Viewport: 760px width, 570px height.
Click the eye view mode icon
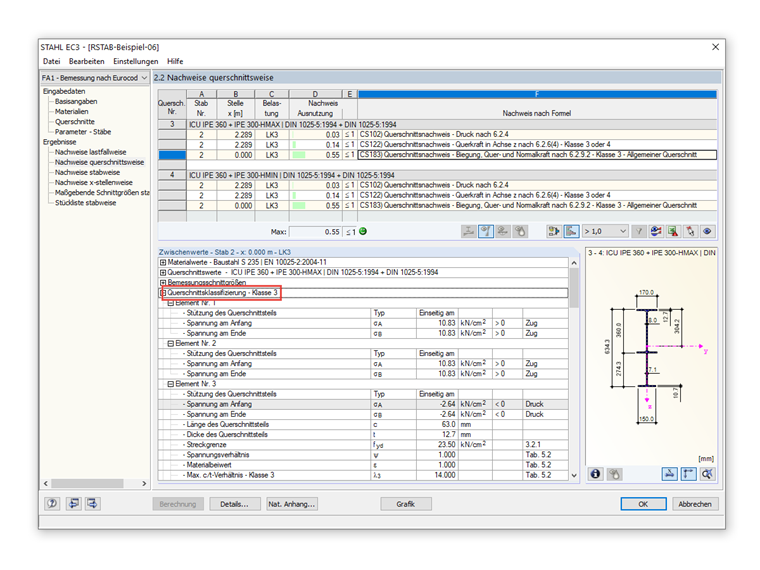pyautogui.click(x=707, y=231)
